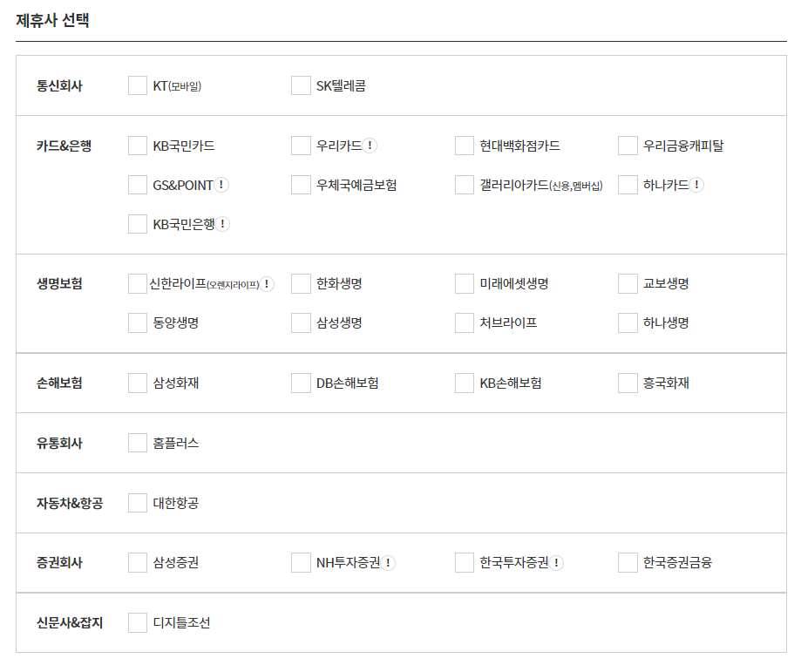Click the 생명보험 category label
Screen dimensions: 801x672
pos(59,284)
